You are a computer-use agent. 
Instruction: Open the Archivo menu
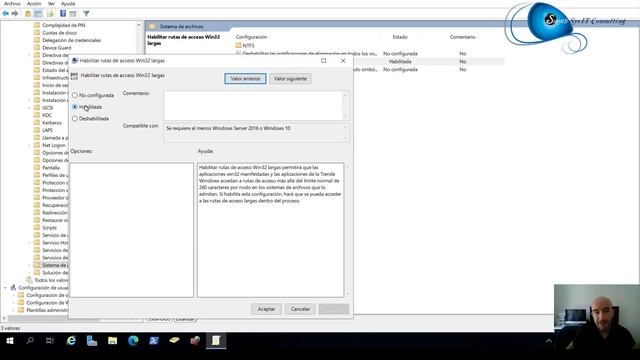coord(12,4)
